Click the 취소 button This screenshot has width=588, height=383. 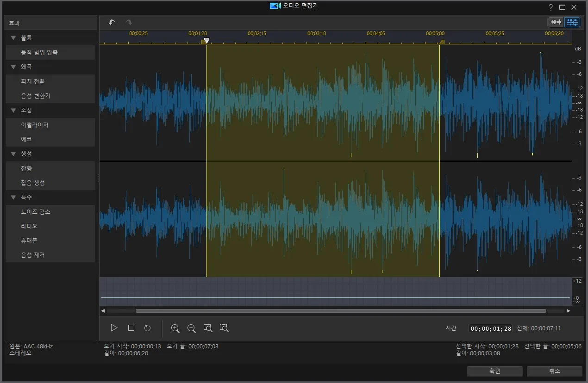(x=554, y=371)
